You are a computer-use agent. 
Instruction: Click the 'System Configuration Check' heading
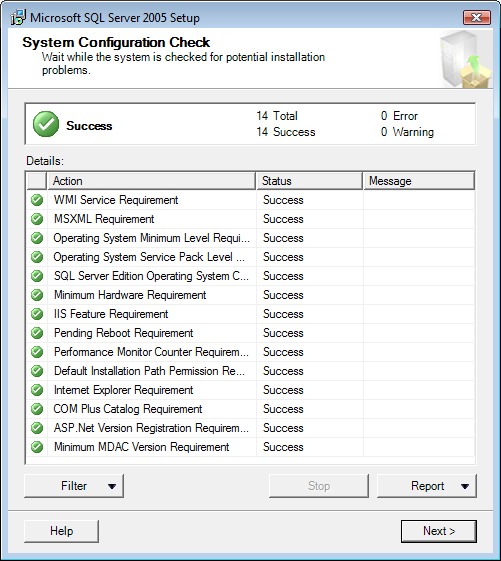[x=116, y=42]
